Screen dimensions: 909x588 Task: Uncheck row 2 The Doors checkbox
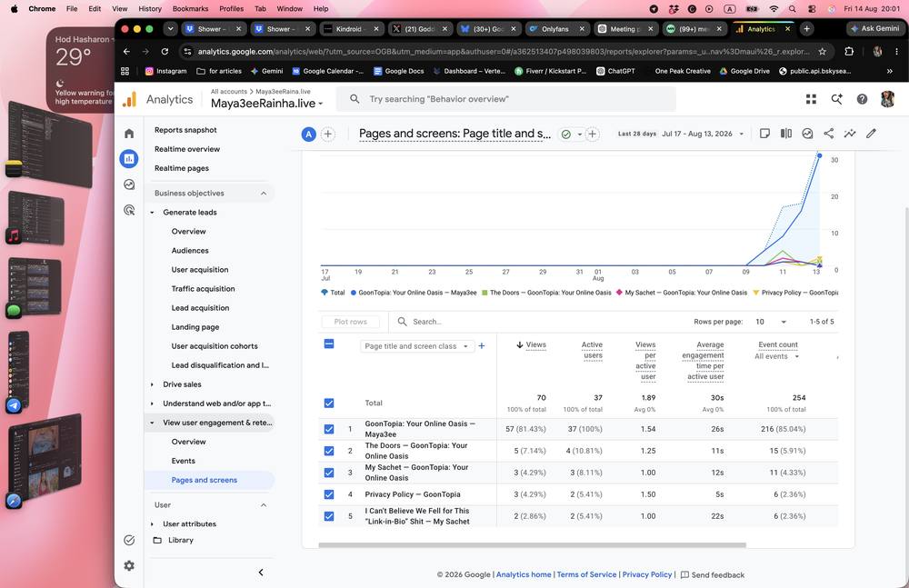(329, 451)
